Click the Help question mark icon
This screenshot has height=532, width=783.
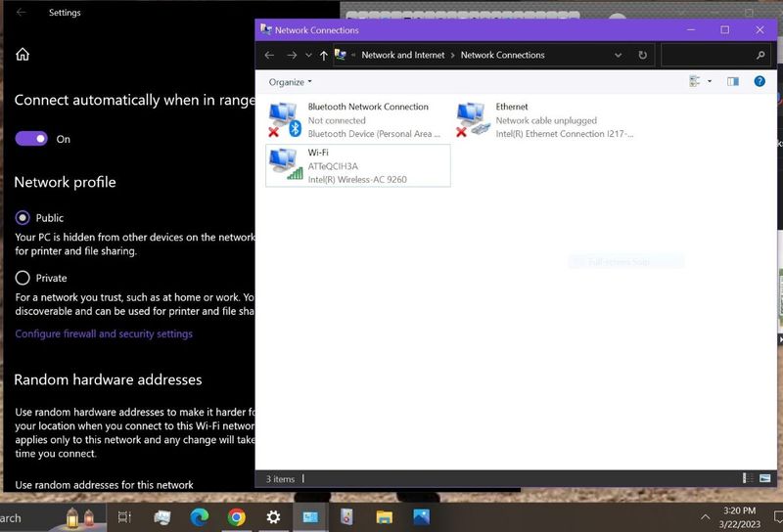point(760,82)
